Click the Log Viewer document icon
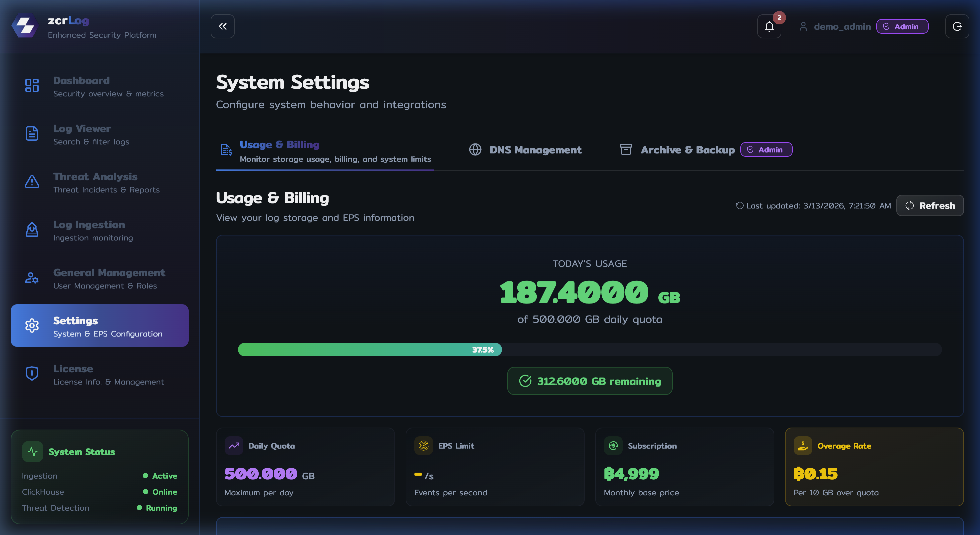 (x=32, y=133)
